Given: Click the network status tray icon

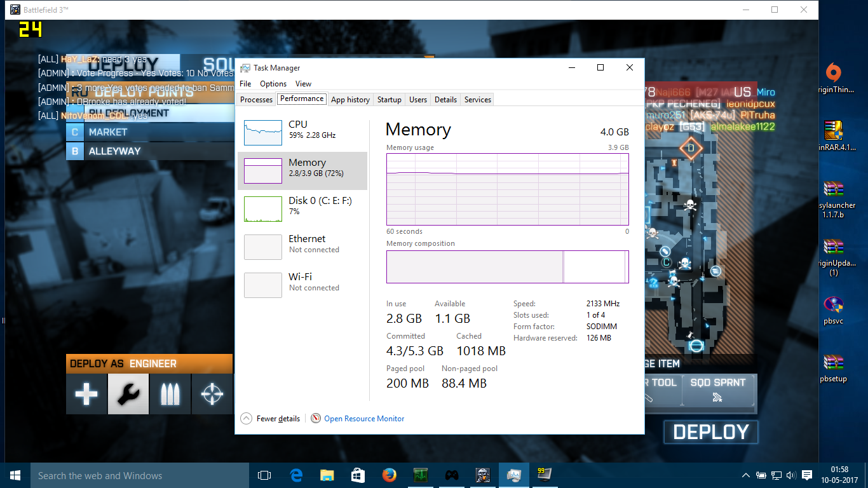Looking at the screenshot, I should click(x=776, y=475).
